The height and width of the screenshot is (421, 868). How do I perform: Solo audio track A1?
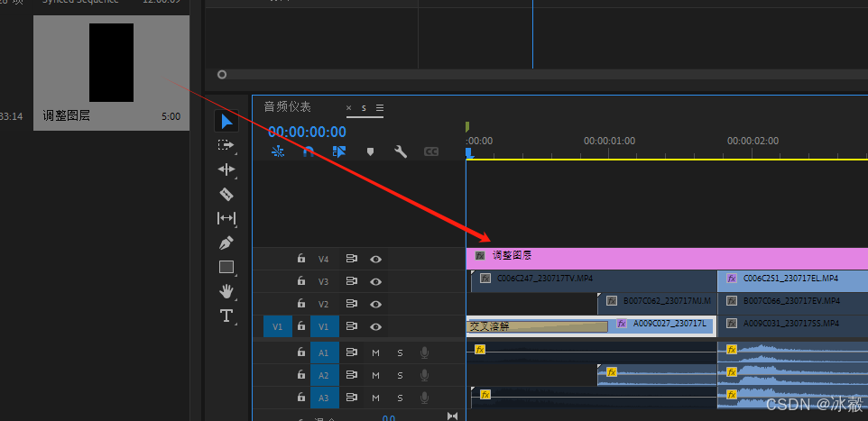tap(400, 353)
